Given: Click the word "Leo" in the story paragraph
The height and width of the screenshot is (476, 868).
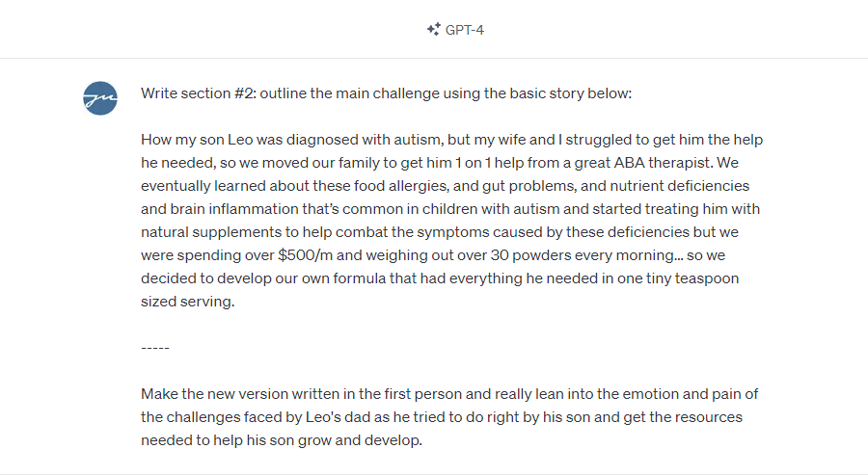Looking at the screenshot, I should 240,140.
